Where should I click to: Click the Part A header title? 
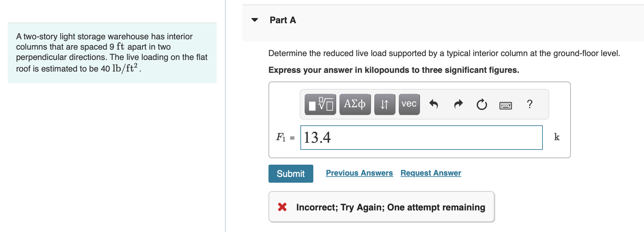tap(283, 20)
